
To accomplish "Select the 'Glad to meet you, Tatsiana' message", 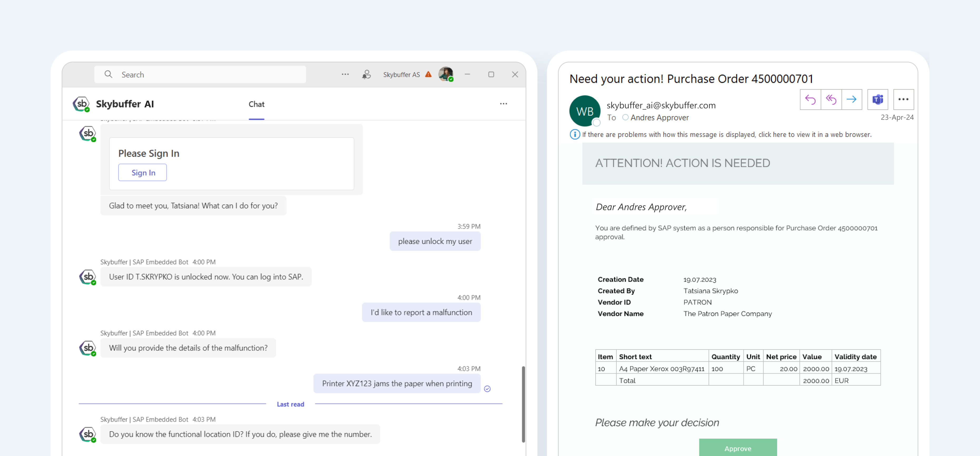I will pyautogui.click(x=193, y=206).
